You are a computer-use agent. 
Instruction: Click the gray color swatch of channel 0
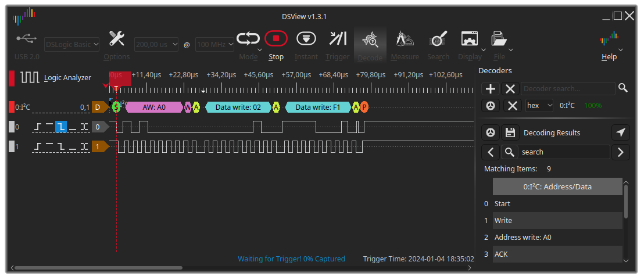pos(12,127)
